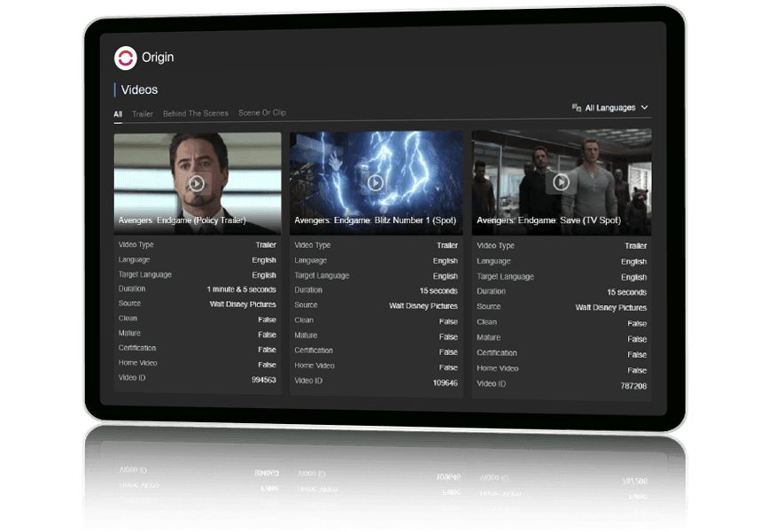Expand the chevron next to All Languages
Screen dimensions: 768x532
pyautogui.click(x=645, y=107)
